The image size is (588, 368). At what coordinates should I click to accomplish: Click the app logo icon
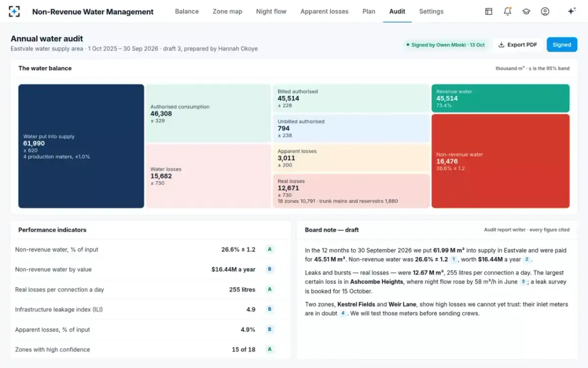15,11
